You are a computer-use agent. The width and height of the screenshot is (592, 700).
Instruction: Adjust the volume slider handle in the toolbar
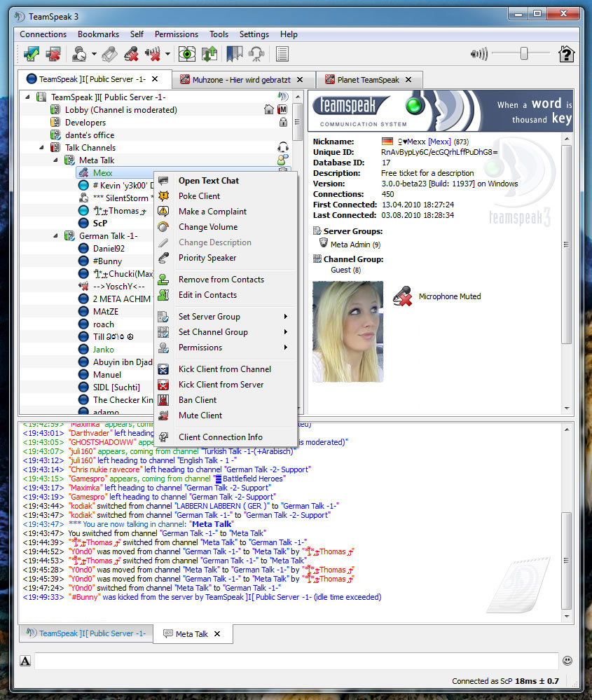pyautogui.click(x=524, y=53)
